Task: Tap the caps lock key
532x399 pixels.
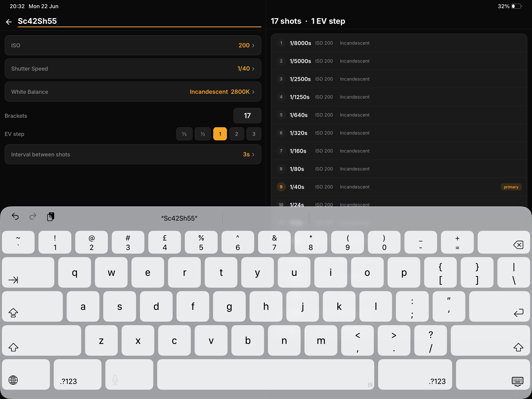Action: point(32,306)
